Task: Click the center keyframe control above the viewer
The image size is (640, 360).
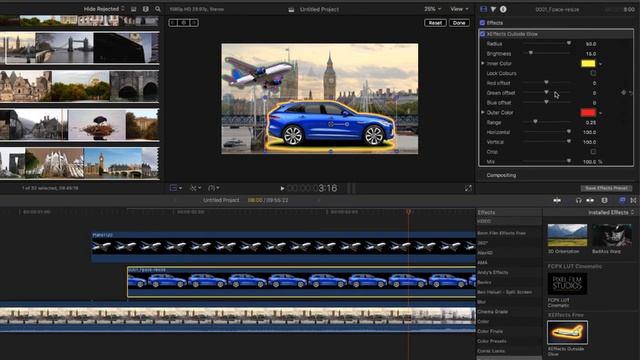Action: [x=184, y=23]
